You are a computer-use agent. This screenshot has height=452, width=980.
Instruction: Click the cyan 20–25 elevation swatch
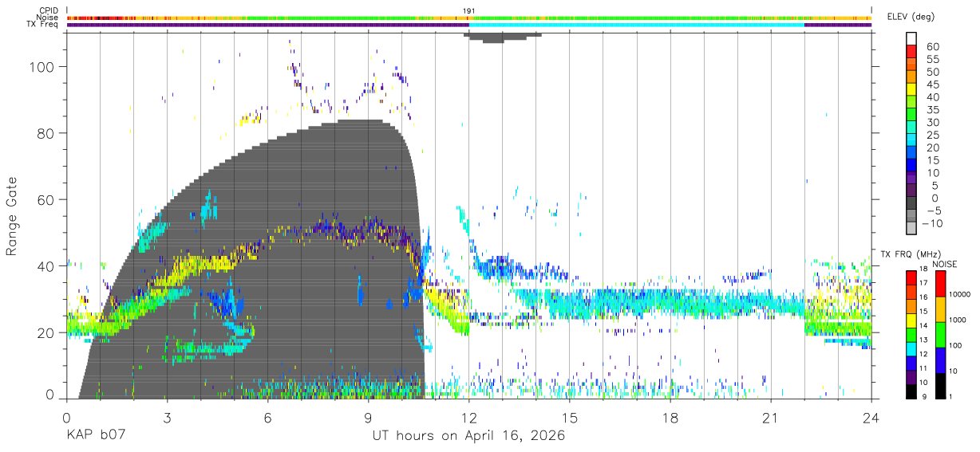coord(911,141)
